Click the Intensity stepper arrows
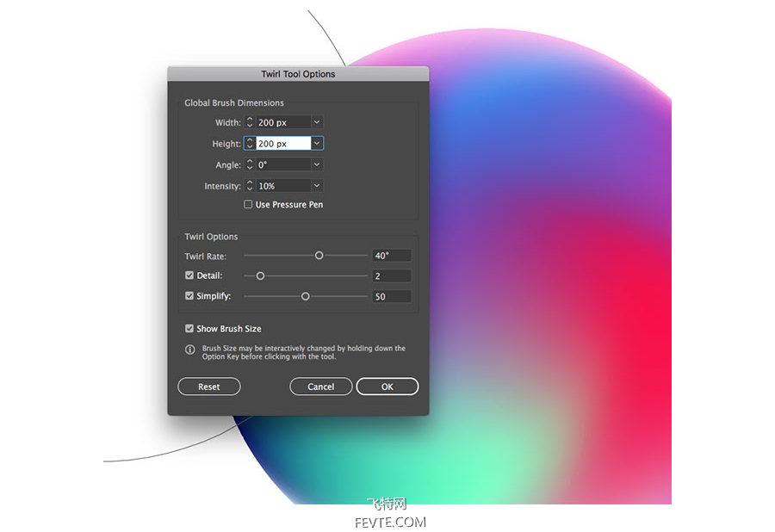 [x=250, y=186]
